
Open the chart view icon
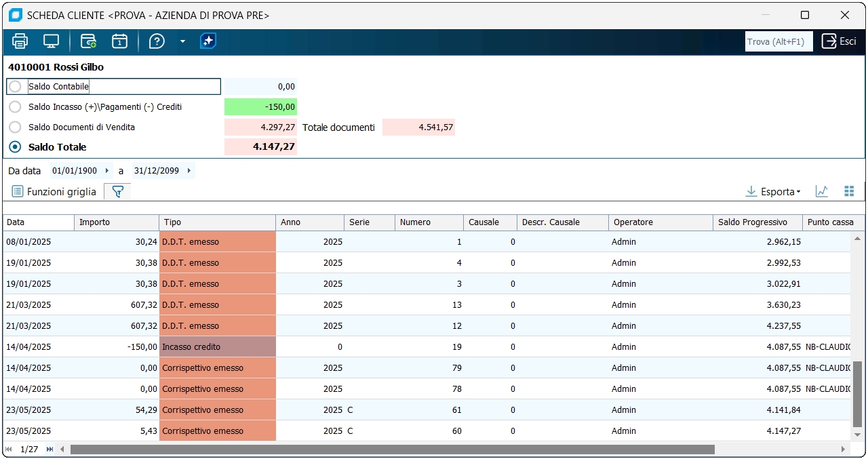pyautogui.click(x=821, y=192)
